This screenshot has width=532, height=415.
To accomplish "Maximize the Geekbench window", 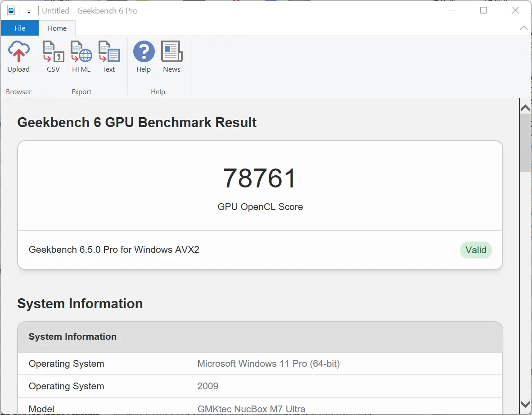I will (x=483, y=10).
